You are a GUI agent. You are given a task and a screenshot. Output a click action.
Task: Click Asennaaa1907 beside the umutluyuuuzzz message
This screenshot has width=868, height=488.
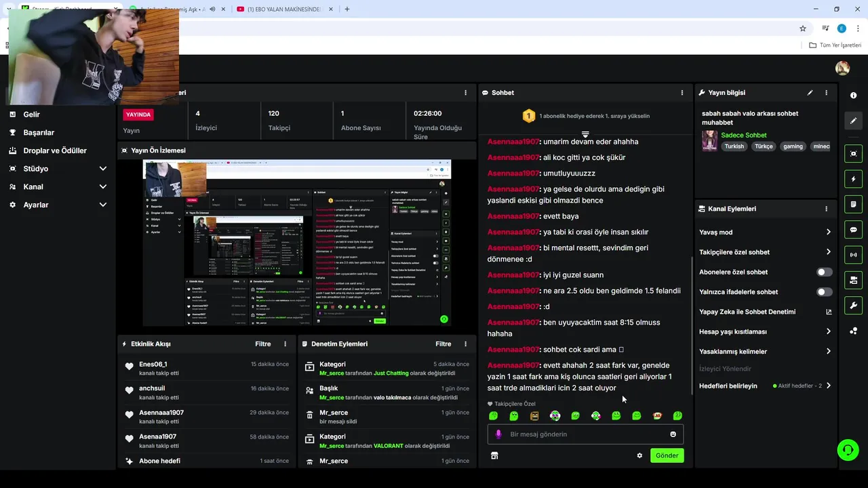tap(513, 174)
